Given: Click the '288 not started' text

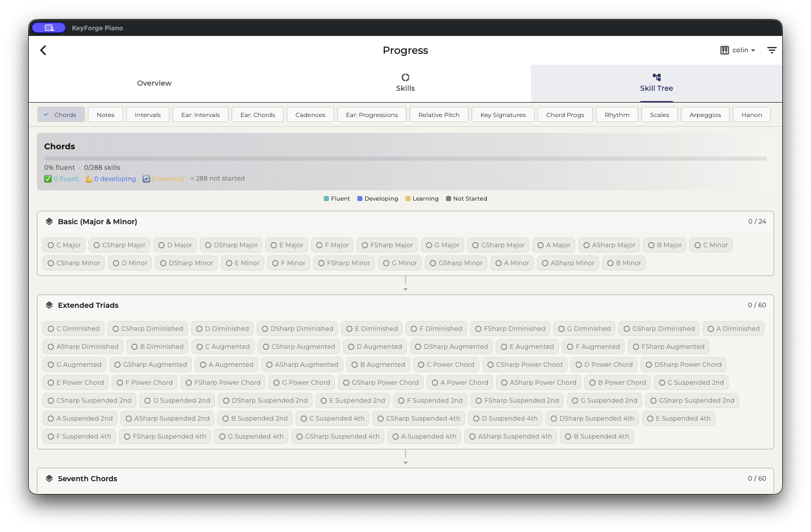Looking at the screenshot, I should point(220,179).
